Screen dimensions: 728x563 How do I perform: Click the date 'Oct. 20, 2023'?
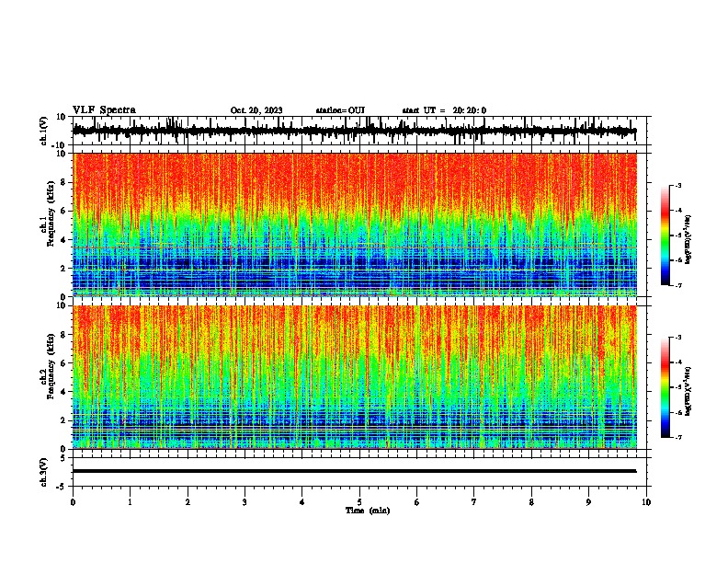(256, 110)
